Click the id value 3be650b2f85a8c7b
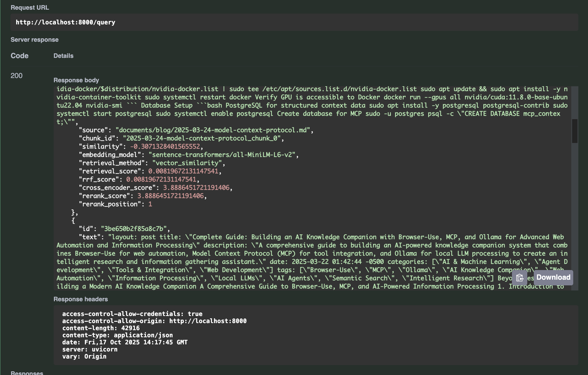This screenshot has height=375, width=588. [134, 229]
